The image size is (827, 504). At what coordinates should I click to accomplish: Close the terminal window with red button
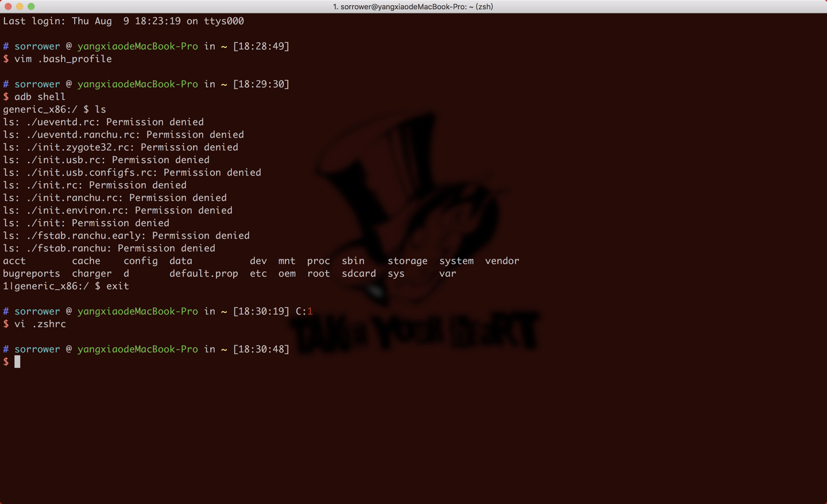click(8, 6)
